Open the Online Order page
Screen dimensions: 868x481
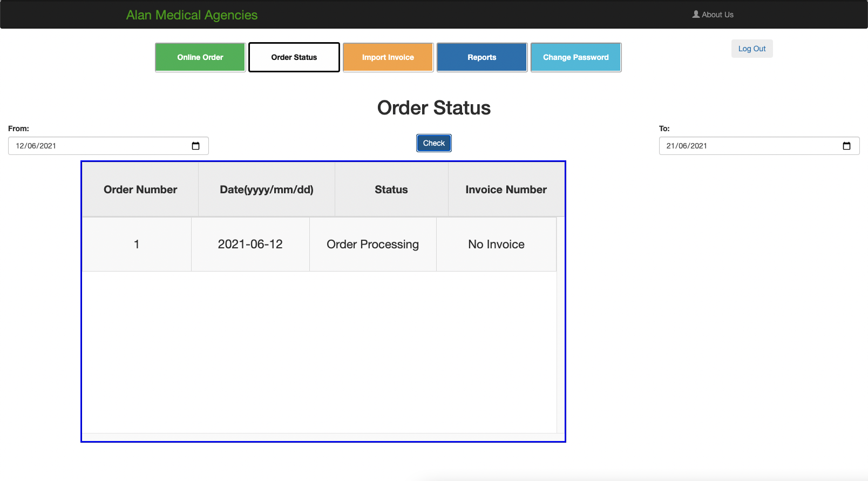coord(200,57)
